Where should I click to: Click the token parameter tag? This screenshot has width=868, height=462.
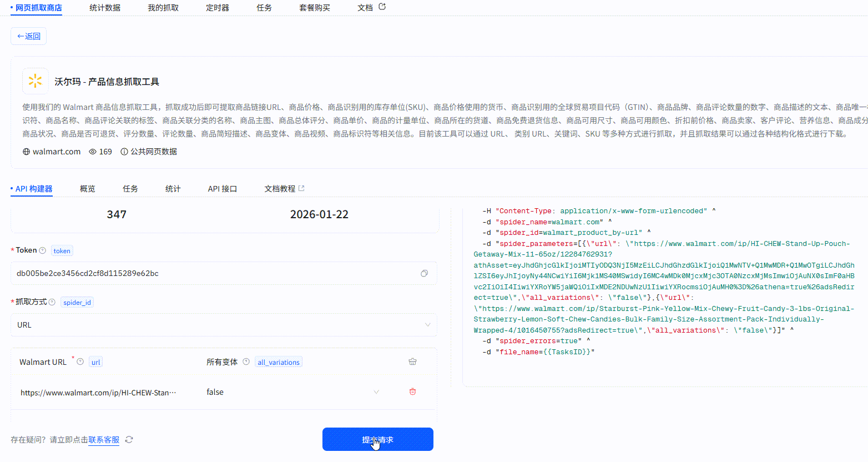click(x=62, y=251)
